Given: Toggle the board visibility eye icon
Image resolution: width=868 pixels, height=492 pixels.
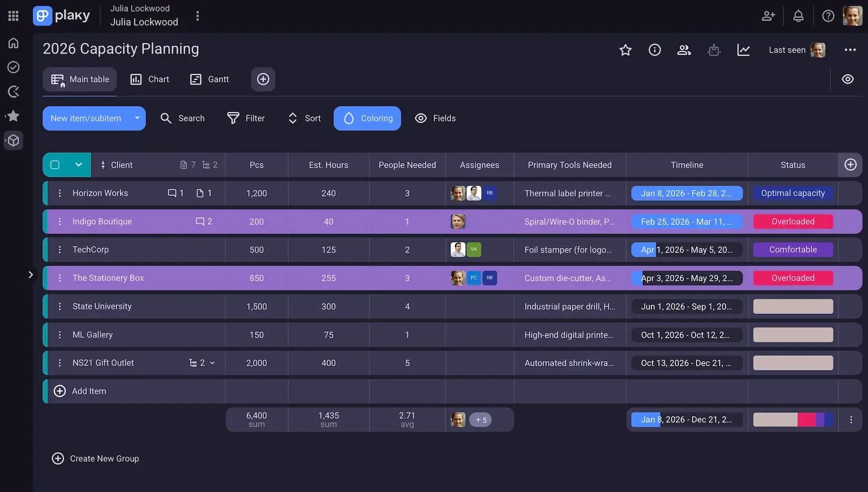Looking at the screenshot, I should click(847, 80).
